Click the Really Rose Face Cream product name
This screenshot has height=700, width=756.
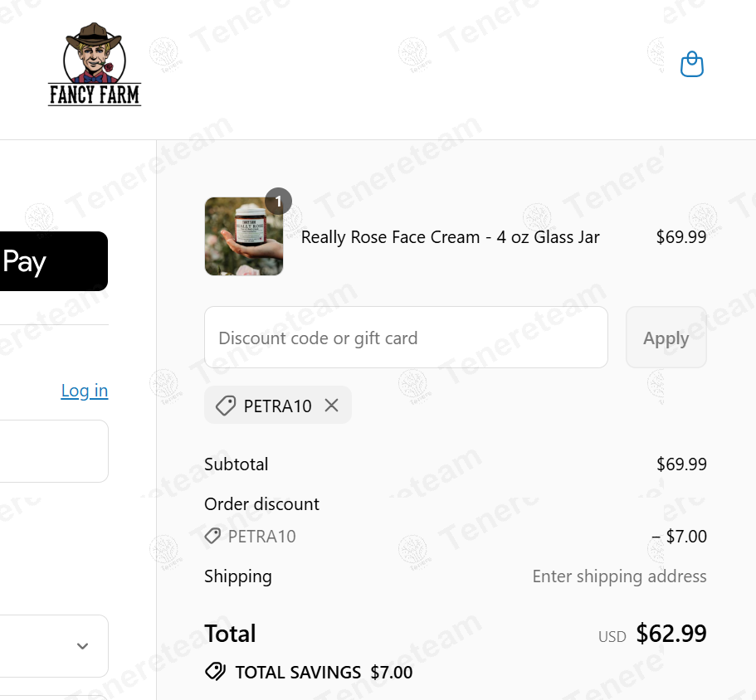tap(450, 237)
